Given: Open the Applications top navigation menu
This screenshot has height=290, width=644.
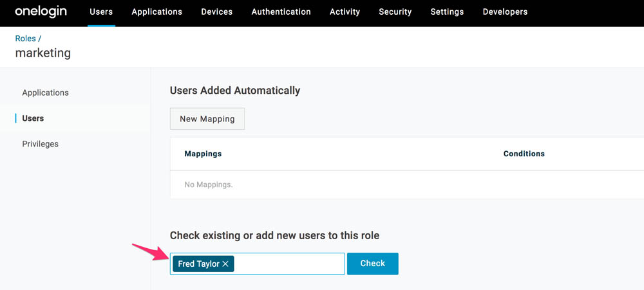Looking at the screenshot, I should (x=157, y=12).
